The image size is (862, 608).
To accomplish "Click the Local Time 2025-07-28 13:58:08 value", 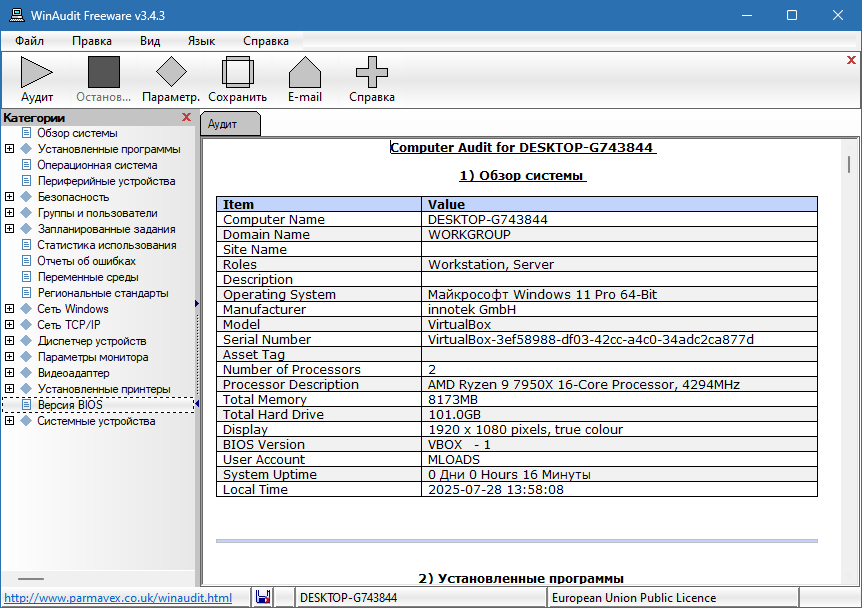I will point(495,489).
